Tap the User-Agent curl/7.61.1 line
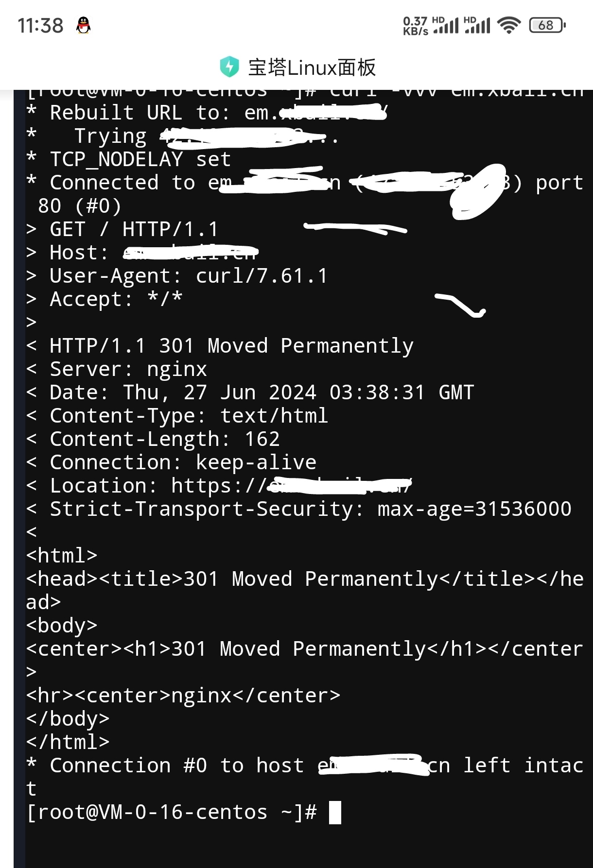Image resolution: width=593 pixels, height=868 pixels. pos(177,276)
